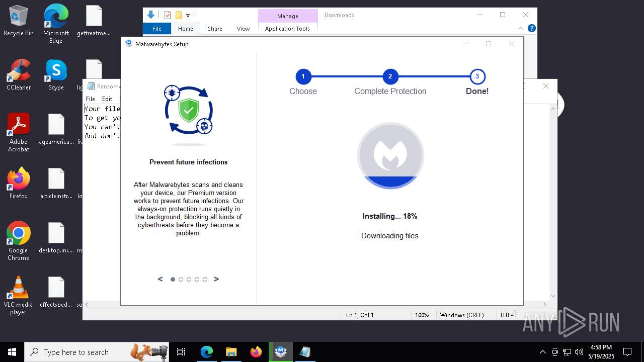Click the Explorer quick access properties icon

click(x=168, y=15)
